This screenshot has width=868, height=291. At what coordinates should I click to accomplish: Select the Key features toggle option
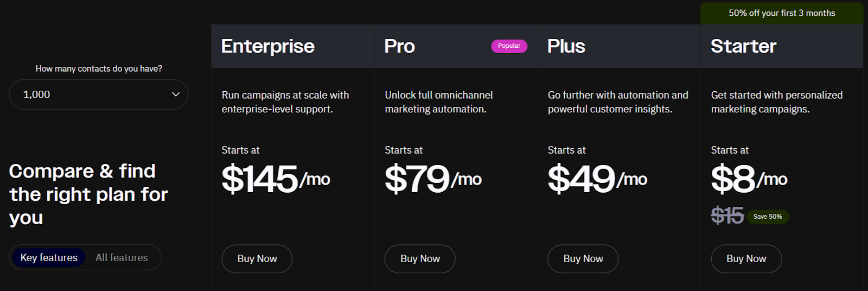(x=49, y=257)
